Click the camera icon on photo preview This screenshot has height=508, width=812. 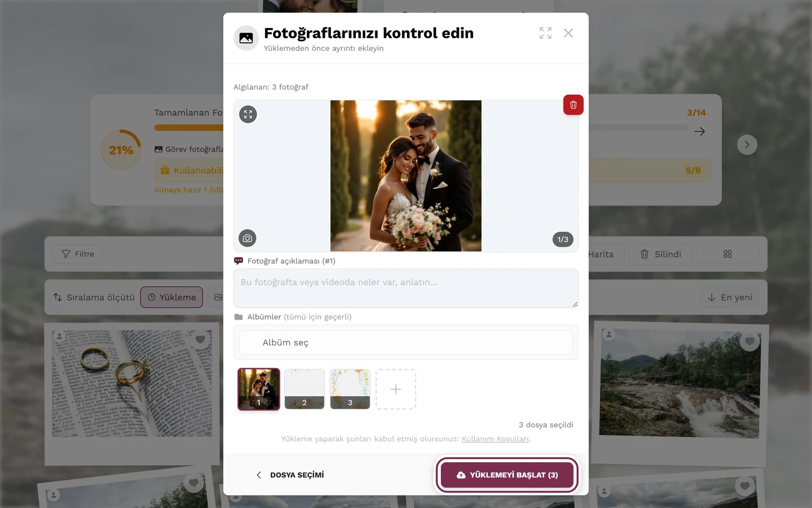(x=248, y=238)
